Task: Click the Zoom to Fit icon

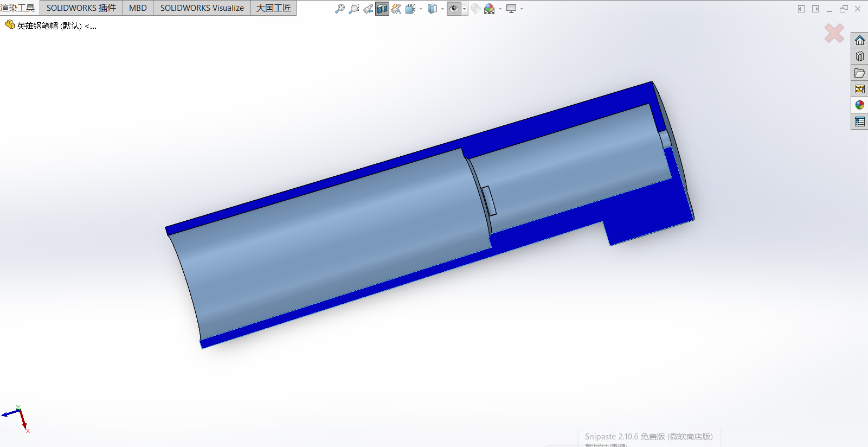Action: [x=340, y=9]
